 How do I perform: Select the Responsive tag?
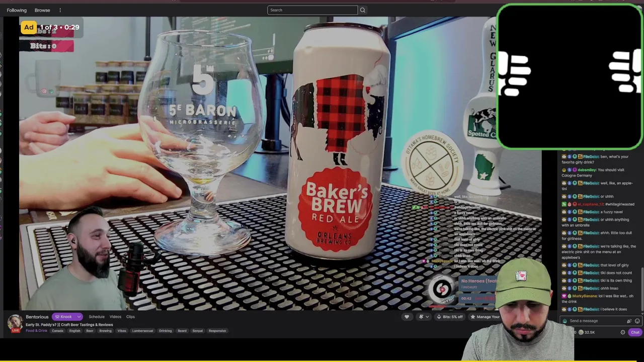217,331
